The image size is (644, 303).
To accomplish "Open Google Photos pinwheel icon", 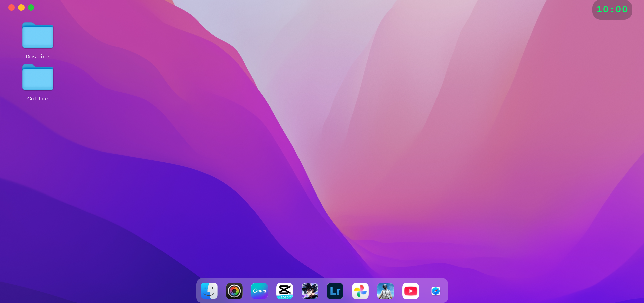I will pos(360,291).
